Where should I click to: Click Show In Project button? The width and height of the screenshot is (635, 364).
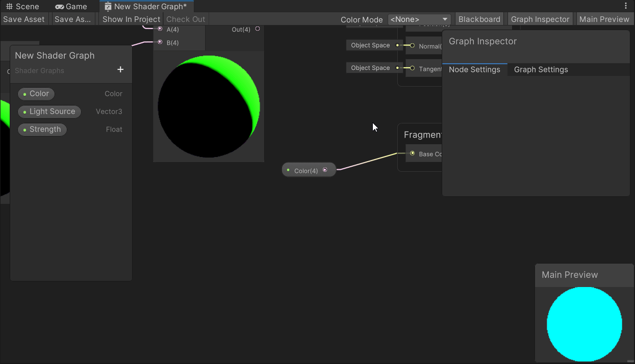click(x=131, y=19)
